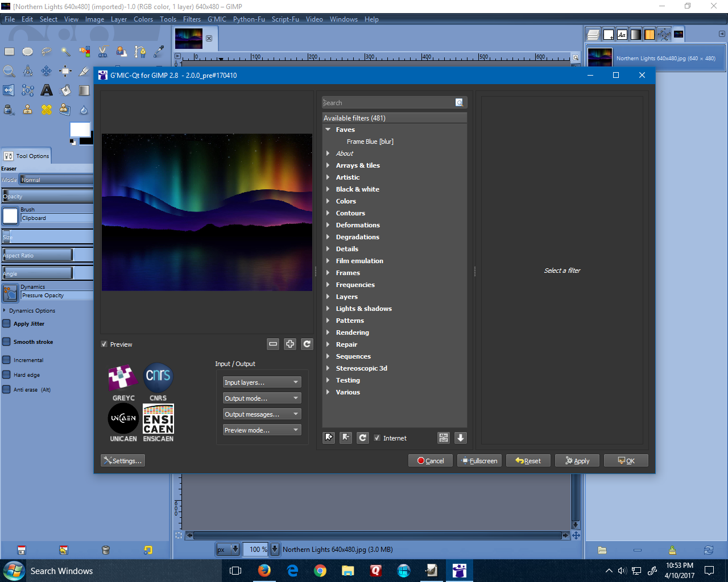Screen dimensions: 728x582
Task: Open the G'MIC menu in GIMP menubar
Action: (217, 19)
